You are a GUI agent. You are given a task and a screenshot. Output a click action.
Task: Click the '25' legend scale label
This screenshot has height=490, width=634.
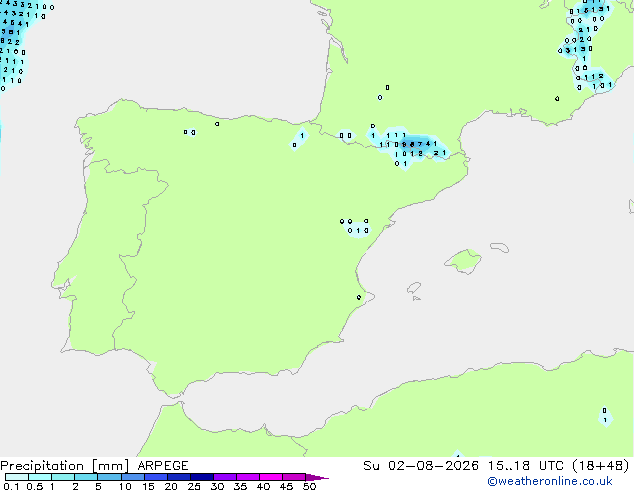[194, 486]
